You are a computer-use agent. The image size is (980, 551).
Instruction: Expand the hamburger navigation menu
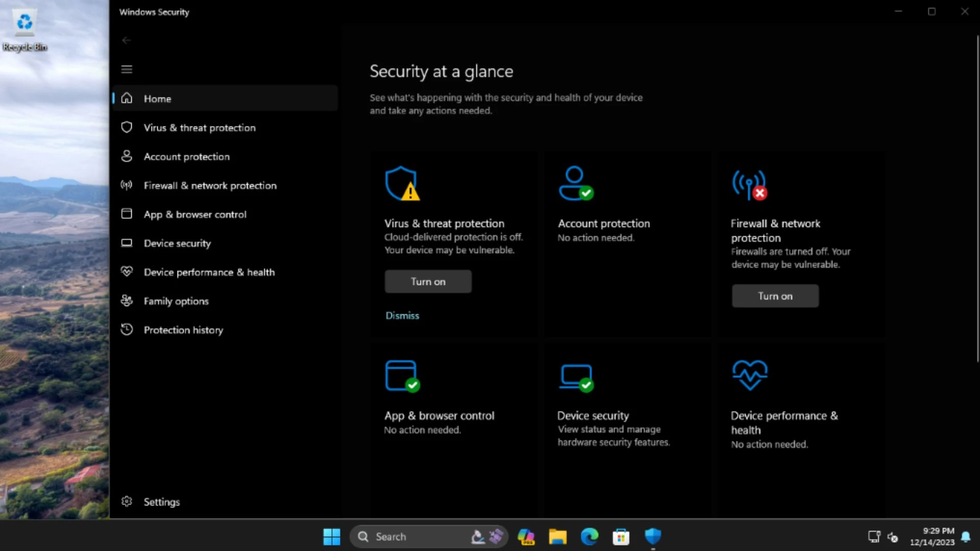(127, 69)
